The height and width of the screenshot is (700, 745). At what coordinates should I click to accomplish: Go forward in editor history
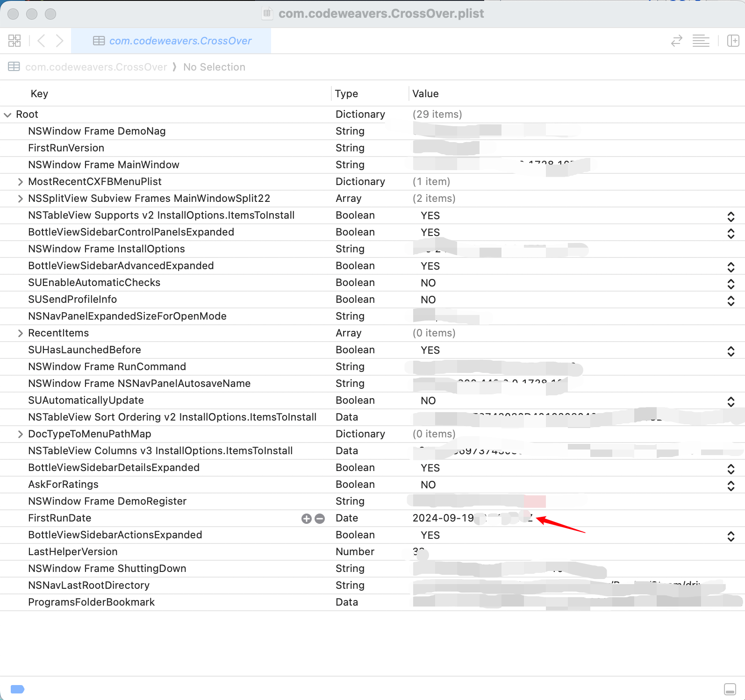(x=59, y=41)
